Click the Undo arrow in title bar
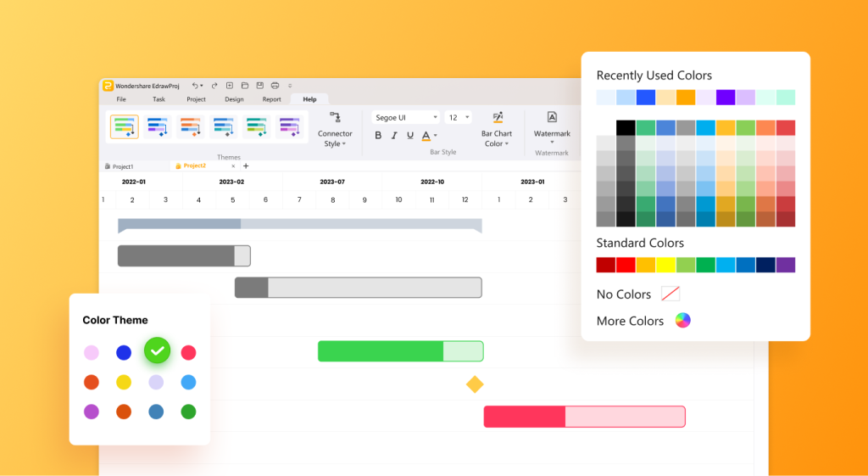This screenshot has height=476, width=868. coord(196,86)
